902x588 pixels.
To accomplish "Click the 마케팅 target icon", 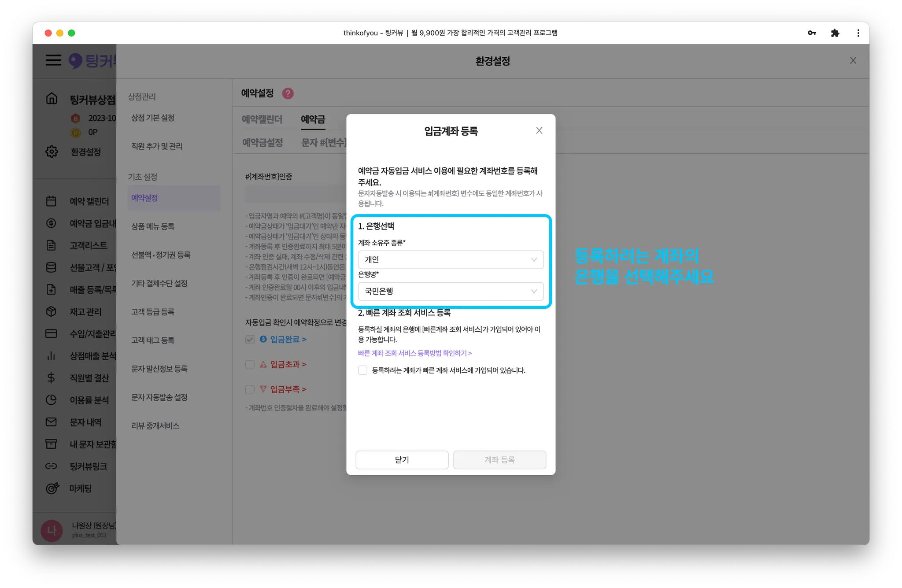I will (x=52, y=488).
